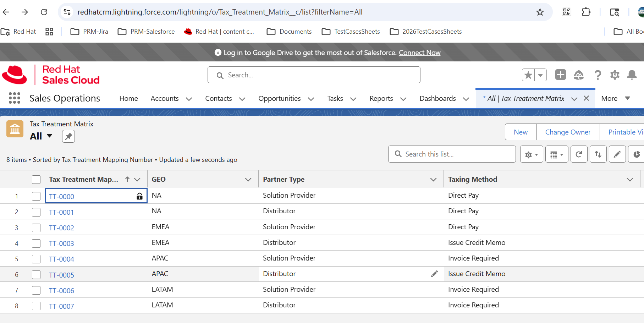Open Taxing Method column actions dropdown

coord(630,180)
